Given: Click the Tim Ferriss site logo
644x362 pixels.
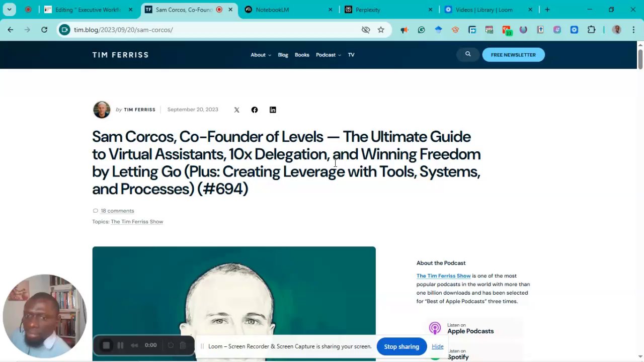Looking at the screenshot, I should click(120, 55).
